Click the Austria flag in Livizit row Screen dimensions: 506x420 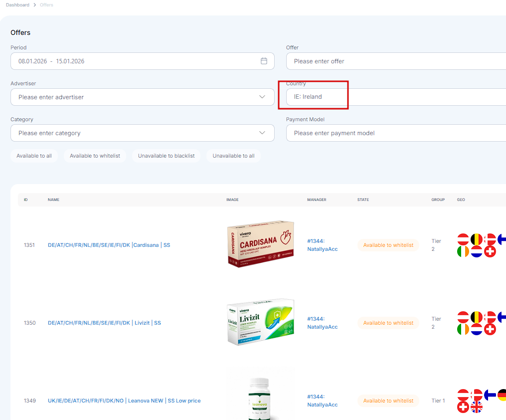click(x=463, y=317)
